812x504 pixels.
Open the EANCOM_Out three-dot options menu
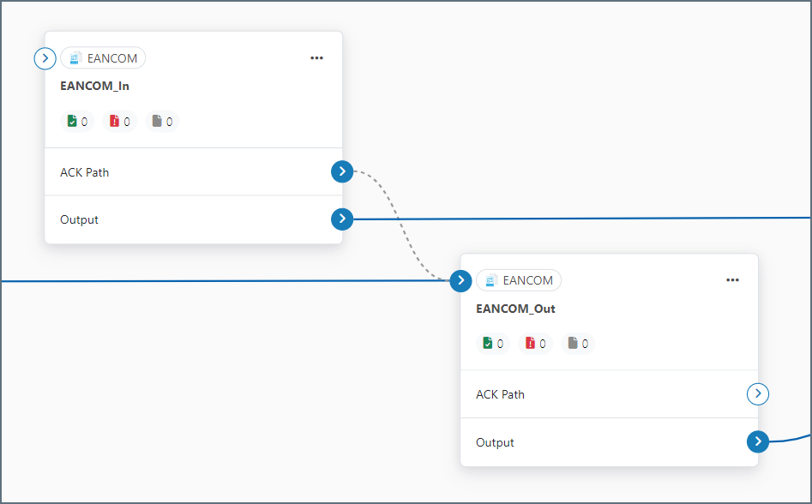tap(732, 280)
